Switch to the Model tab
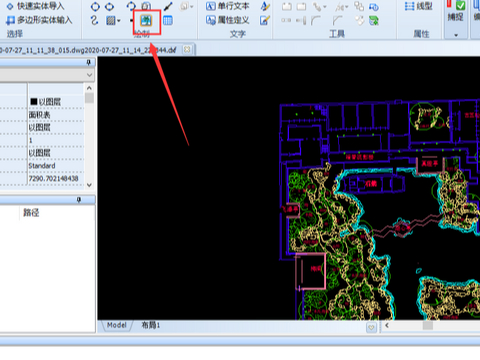The height and width of the screenshot is (360, 480). (x=117, y=325)
